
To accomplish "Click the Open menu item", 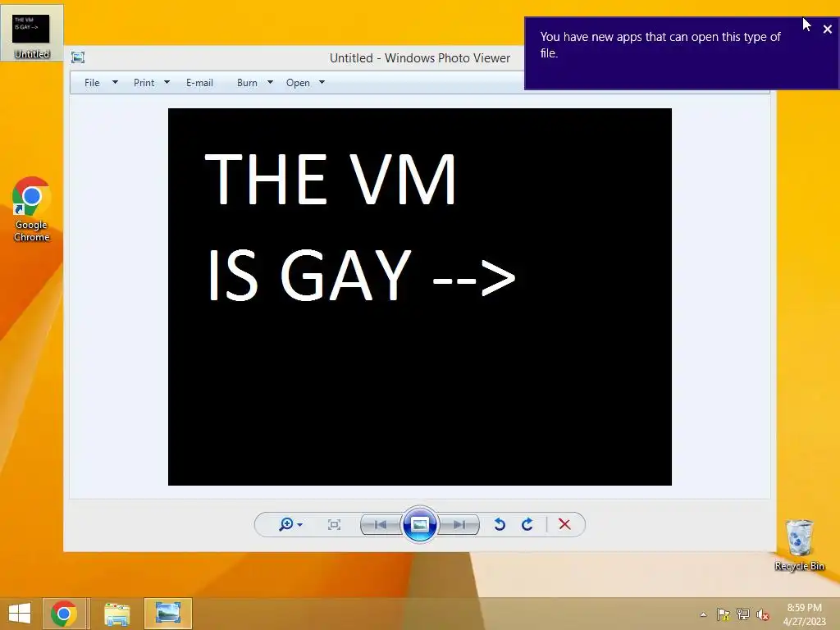I will (x=298, y=83).
